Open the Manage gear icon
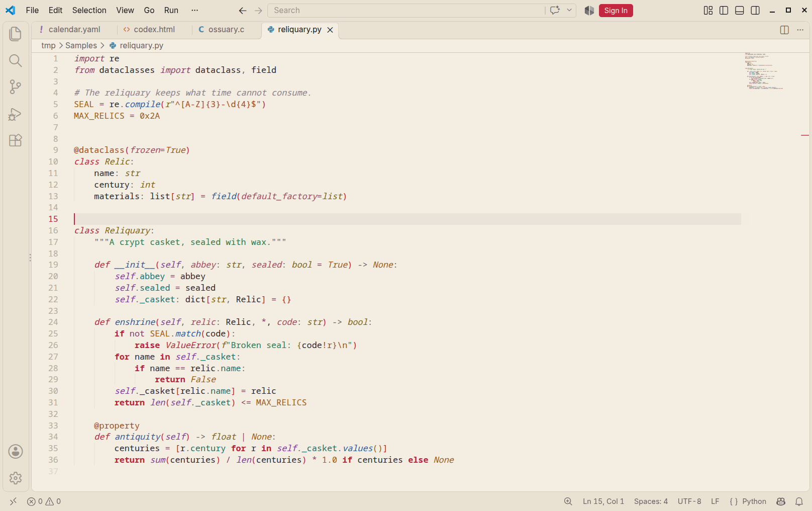The width and height of the screenshot is (812, 511). 16,478
